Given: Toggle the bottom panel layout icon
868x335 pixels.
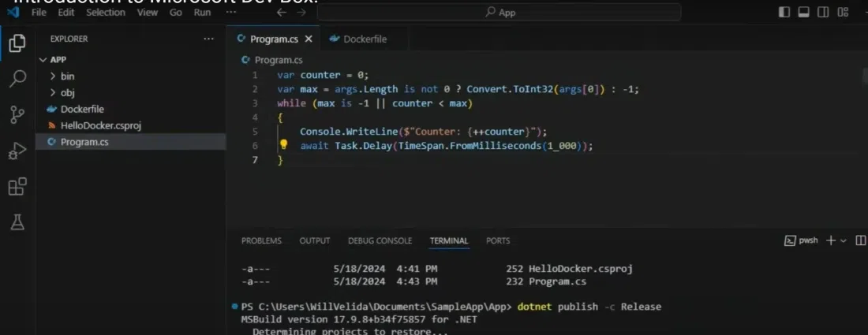Looking at the screenshot, I should pyautogui.click(x=803, y=12).
